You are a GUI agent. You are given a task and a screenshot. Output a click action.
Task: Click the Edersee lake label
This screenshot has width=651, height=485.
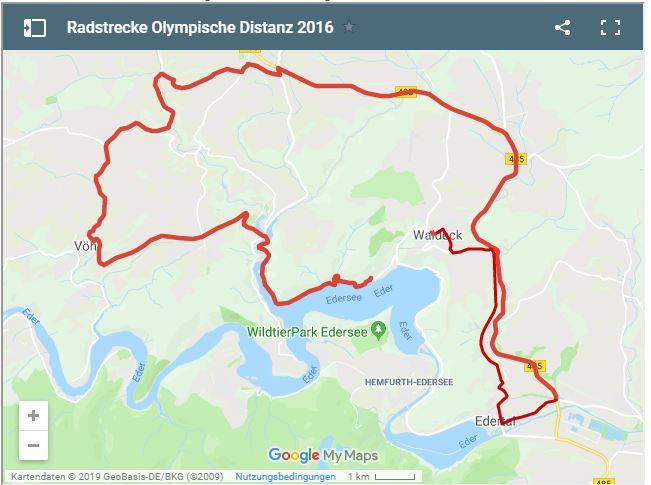tap(343, 299)
